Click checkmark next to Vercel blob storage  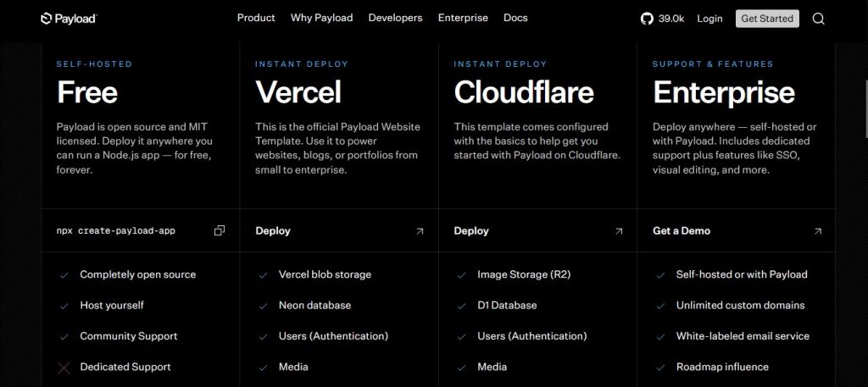pyautogui.click(x=263, y=275)
